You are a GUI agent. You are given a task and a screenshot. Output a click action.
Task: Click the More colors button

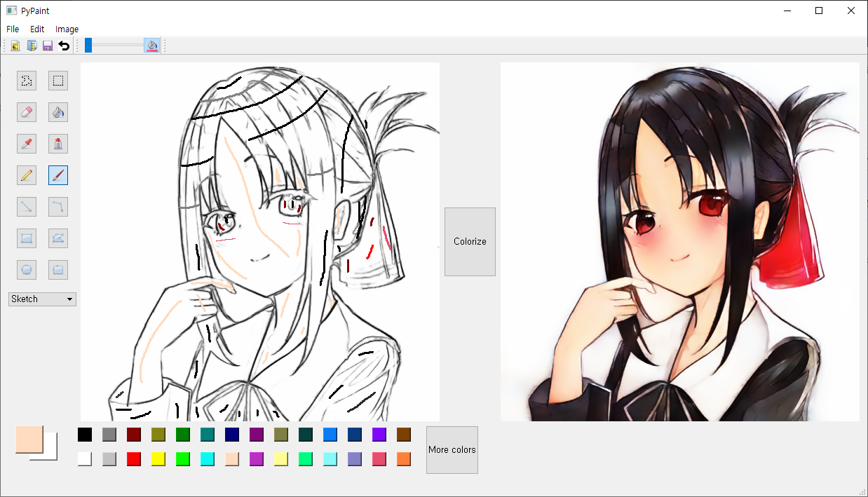click(x=452, y=450)
